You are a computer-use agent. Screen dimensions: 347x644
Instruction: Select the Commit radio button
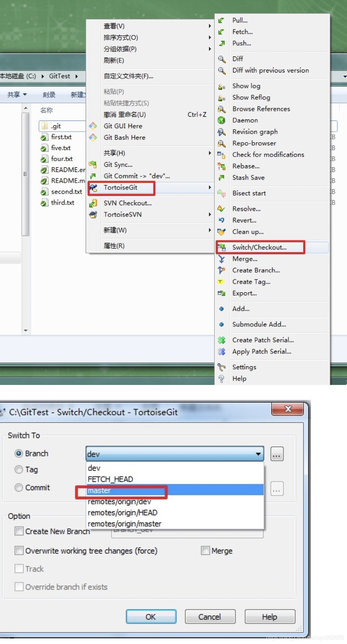click(19, 488)
